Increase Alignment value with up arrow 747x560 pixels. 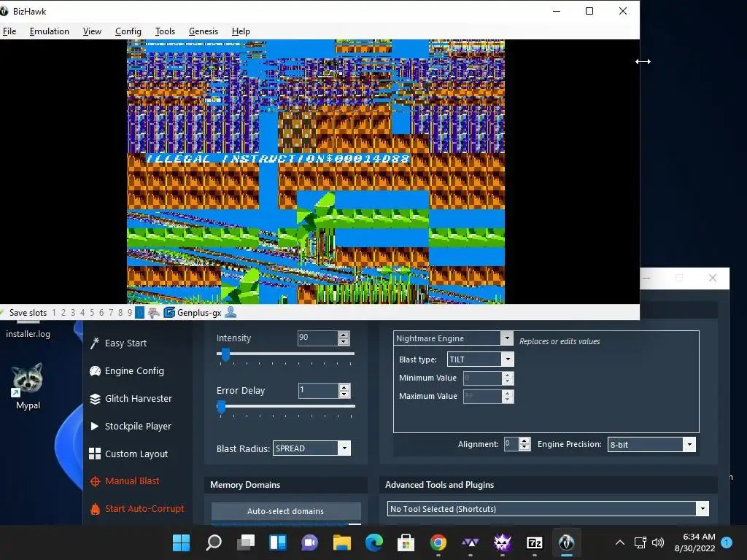pos(525,441)
